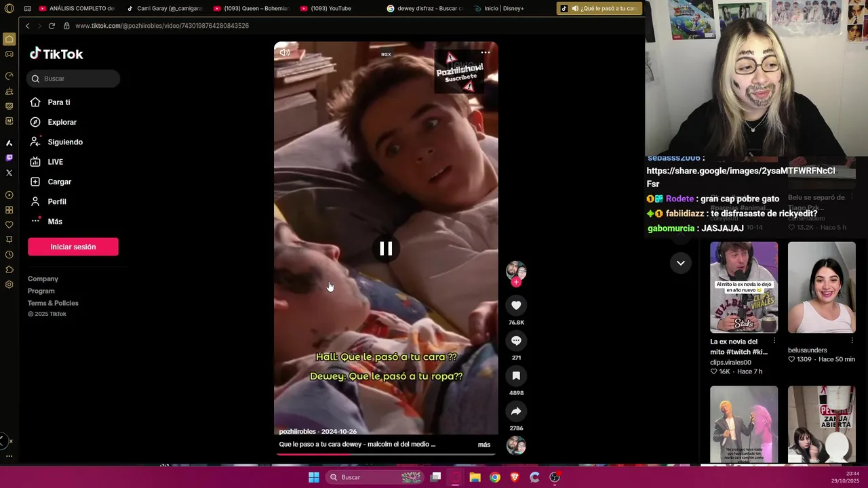
Task: Open Brave browser from the taskbar
Action: point(515,477)
